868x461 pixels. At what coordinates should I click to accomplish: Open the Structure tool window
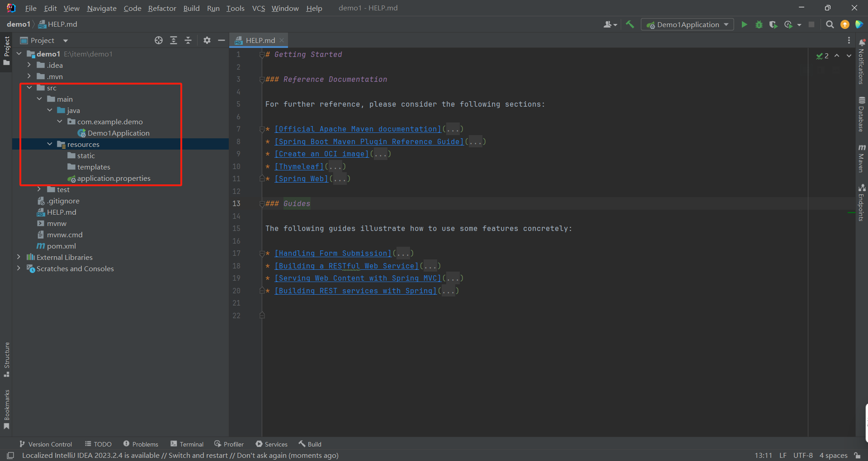point(7,359)
